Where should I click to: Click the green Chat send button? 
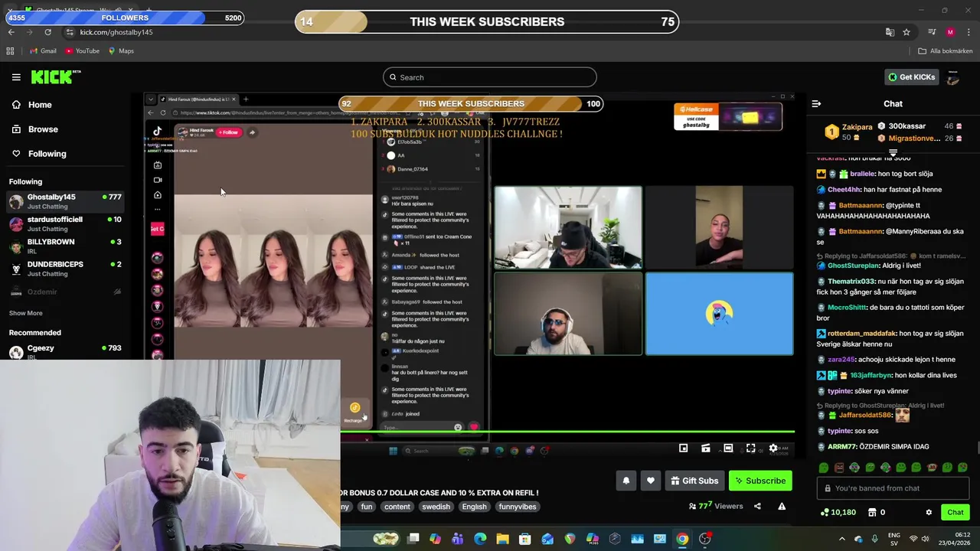(955, 513)
